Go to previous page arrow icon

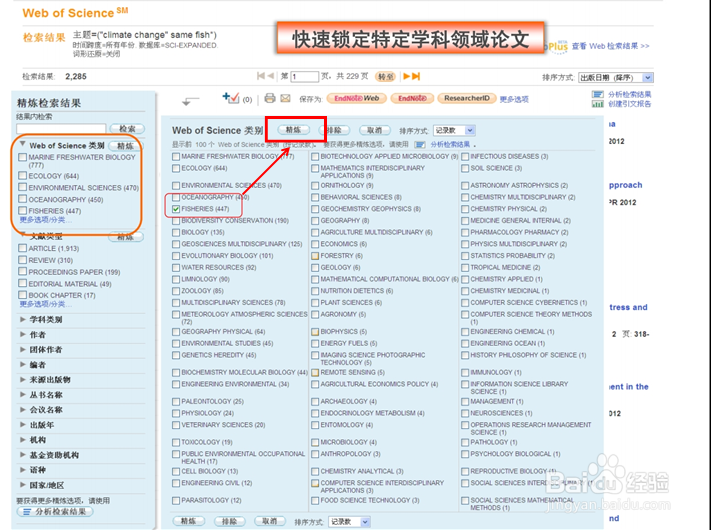[270, 76]
